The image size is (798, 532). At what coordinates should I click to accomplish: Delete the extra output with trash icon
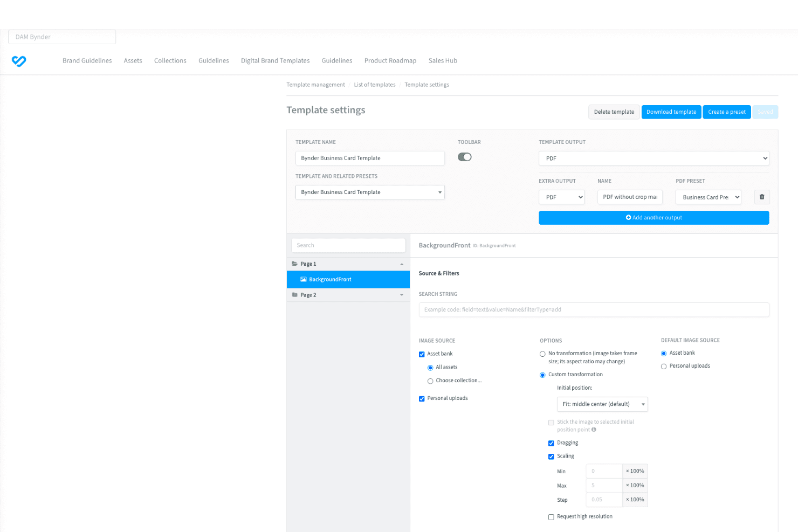click(762, 197)
